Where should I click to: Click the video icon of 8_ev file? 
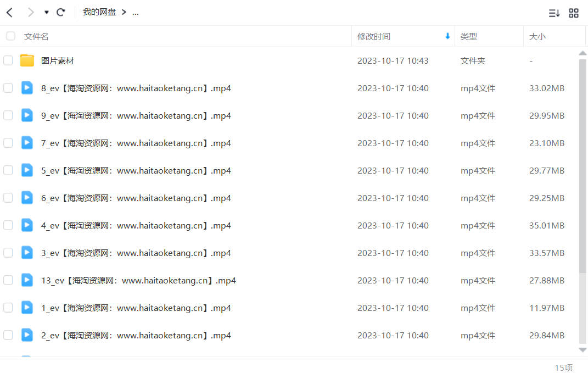tap(27, 88)
